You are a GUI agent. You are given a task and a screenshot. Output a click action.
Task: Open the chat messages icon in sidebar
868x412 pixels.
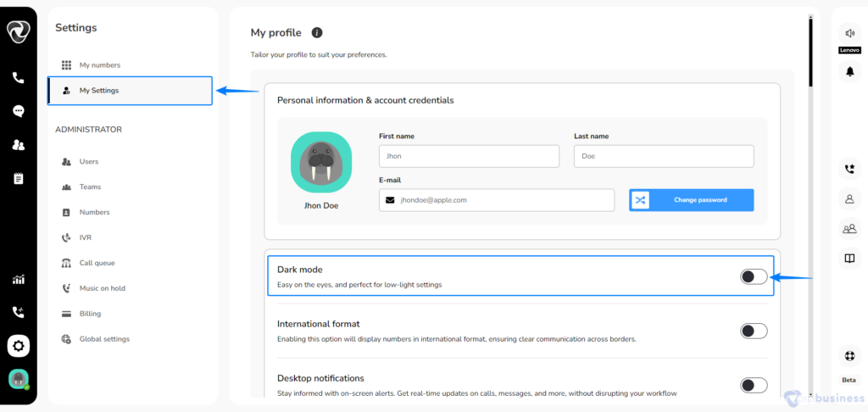[x=19, y=111]
